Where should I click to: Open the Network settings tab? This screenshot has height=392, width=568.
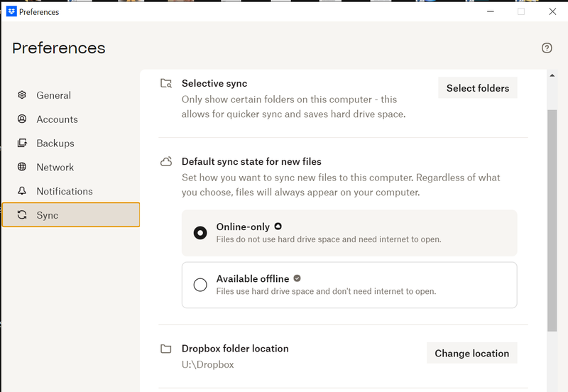55,168
